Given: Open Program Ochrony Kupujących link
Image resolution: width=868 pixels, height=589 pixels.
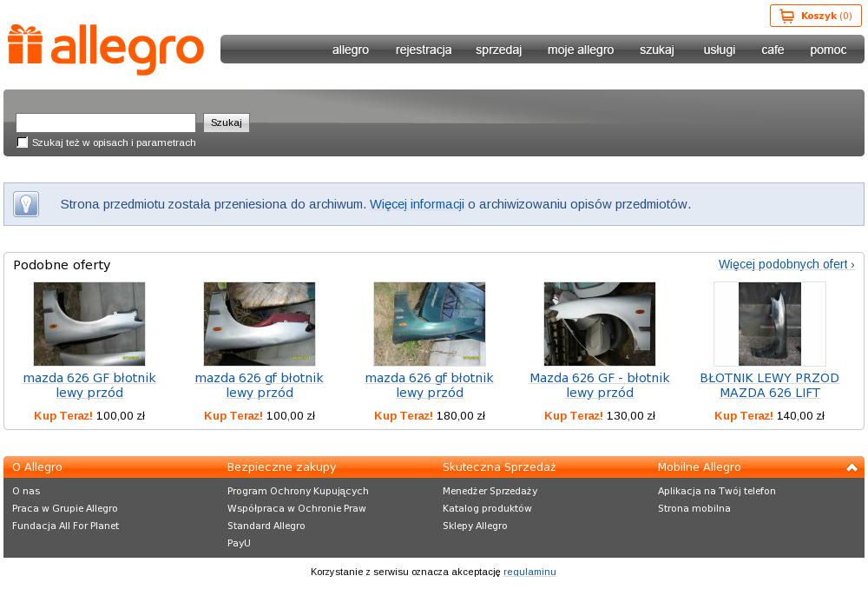Looking at the screenshot, I should coord(298,491).
